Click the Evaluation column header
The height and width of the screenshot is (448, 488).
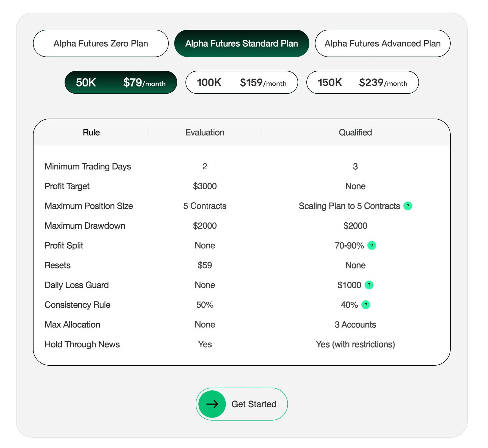pyautogui.click(x=205, y=132)
